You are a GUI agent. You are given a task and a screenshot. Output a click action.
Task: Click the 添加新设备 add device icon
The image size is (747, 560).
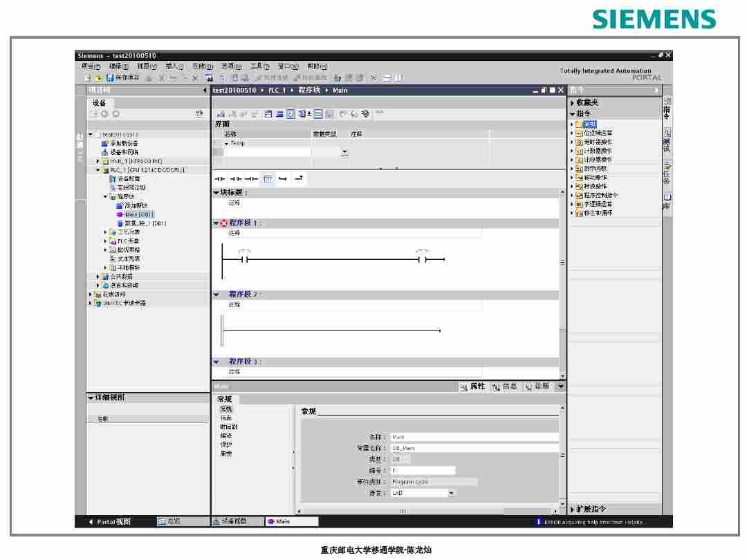[104, 143]
